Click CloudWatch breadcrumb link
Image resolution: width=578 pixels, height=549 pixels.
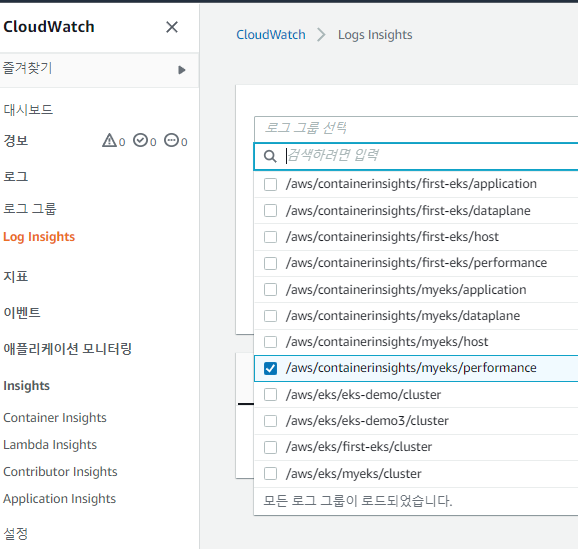(271, 35)
